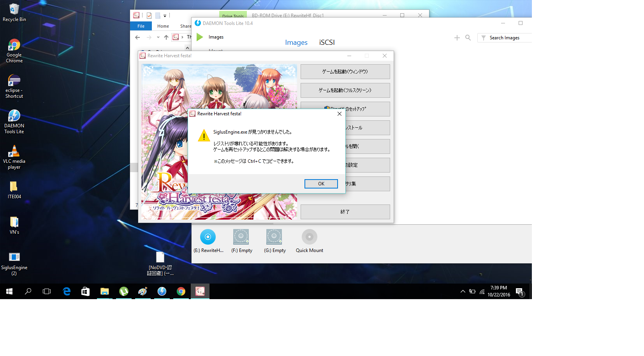Expand Explorer quick access toolbar dropdown
Image resolution: width=644 pixels, height=356 pixels.
pos(165,16)
